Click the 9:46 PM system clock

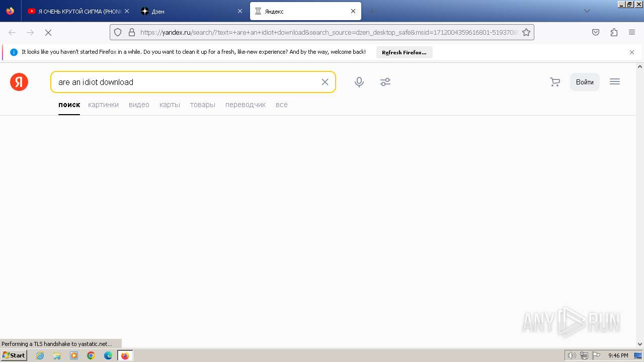point(618,355)
